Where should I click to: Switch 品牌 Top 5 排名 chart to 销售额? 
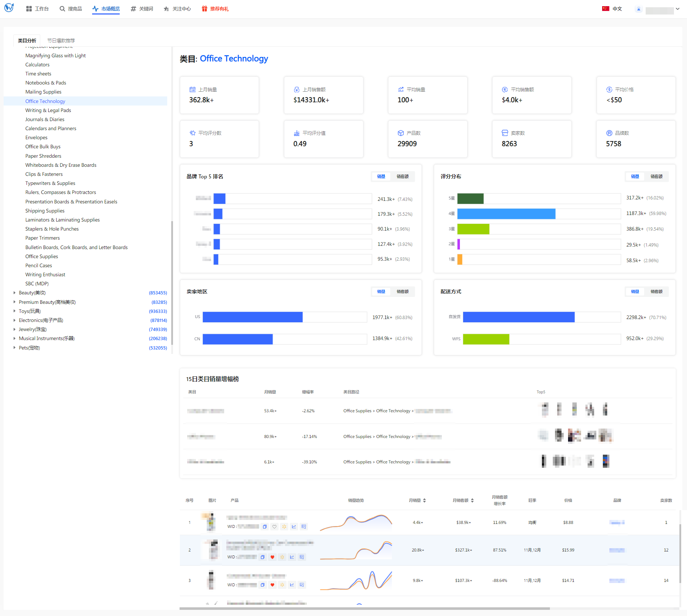click(x=402, y=177)
